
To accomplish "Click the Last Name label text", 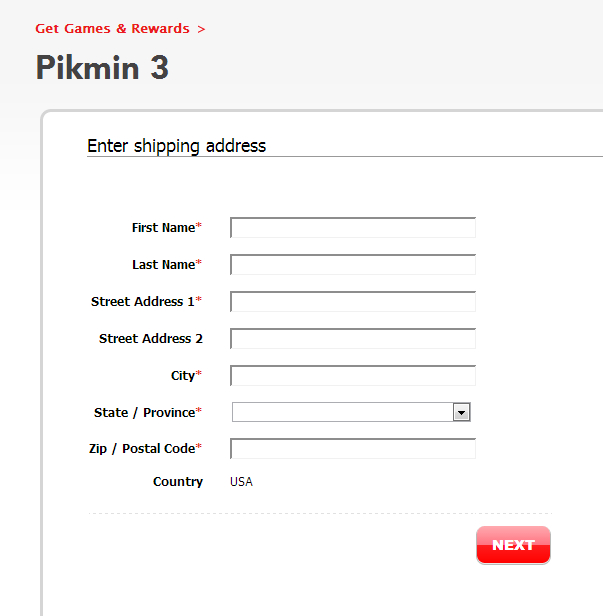I will (163, 265).
